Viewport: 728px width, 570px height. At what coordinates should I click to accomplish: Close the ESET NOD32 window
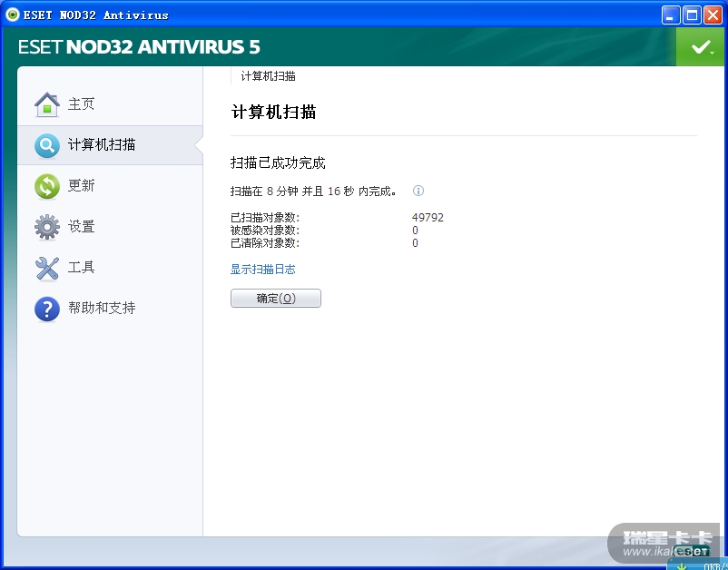point(713,15)
